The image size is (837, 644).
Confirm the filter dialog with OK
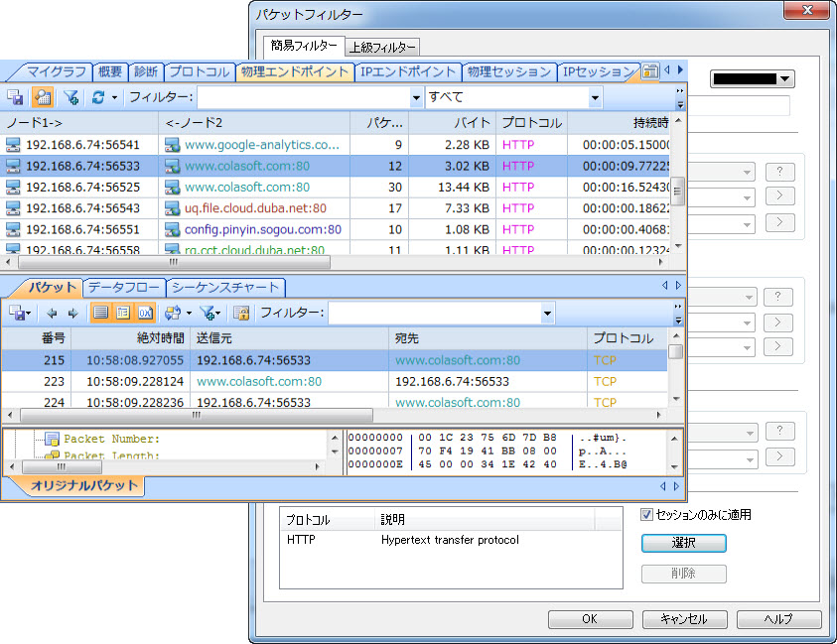click(x=590, y=619)
